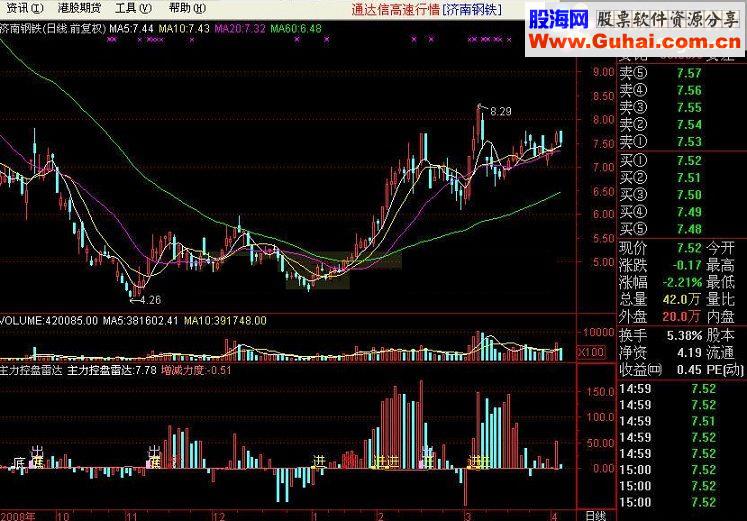The width and height of the screenshot is (747, 521).
Task: Click the 日线 period label at bottom
Action: pos(596,516)
